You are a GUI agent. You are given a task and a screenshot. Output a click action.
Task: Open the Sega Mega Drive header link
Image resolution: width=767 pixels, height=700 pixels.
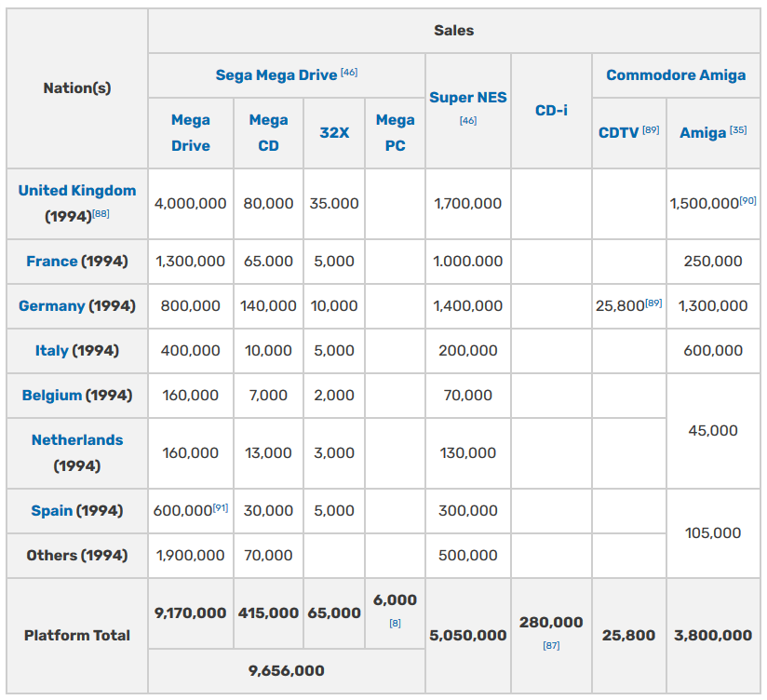coord(276,75)
